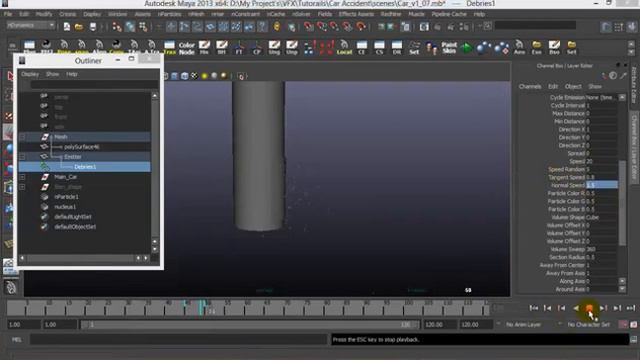Toggle Tool Settings display icon at top right

coord(619,27)
